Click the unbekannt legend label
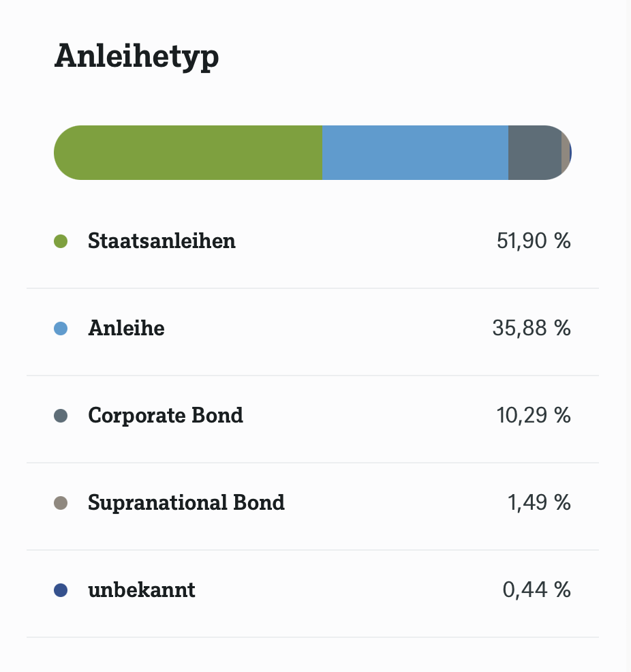Screen dimensions: 631x672 [142, 590]
